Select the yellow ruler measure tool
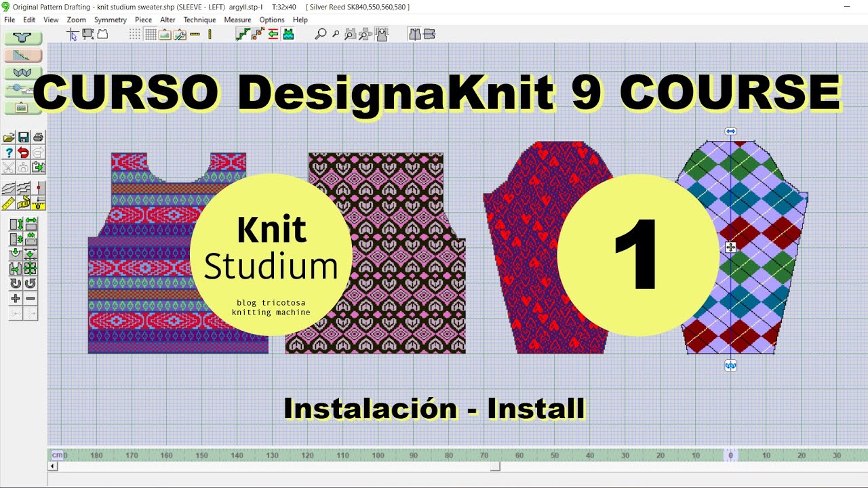868x488 pixels. click(9, 203)
